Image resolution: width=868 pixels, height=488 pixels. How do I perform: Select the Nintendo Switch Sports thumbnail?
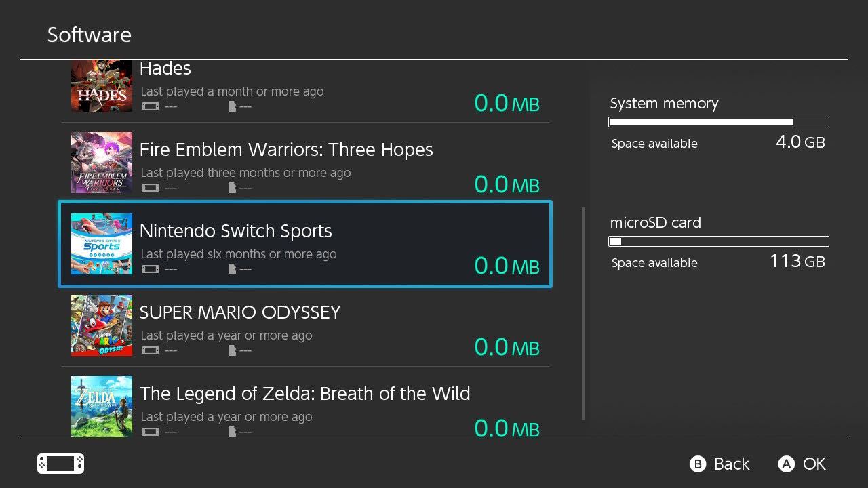tap(102, 244)
